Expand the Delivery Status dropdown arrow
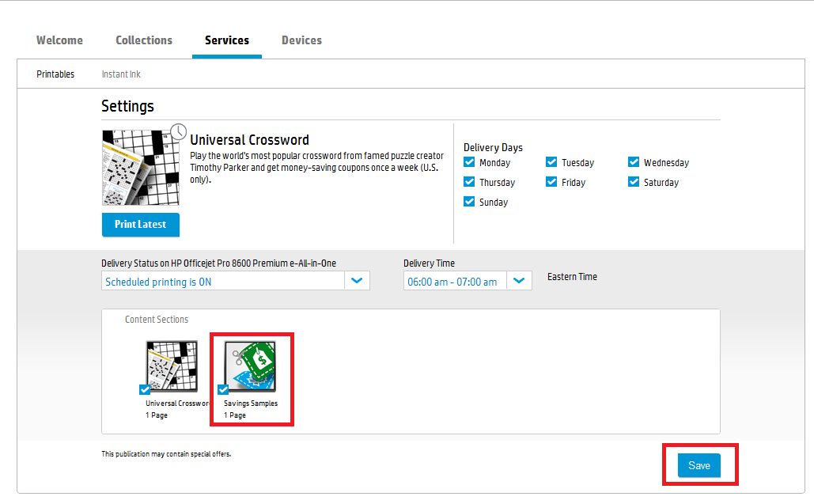 click(357, 281)
